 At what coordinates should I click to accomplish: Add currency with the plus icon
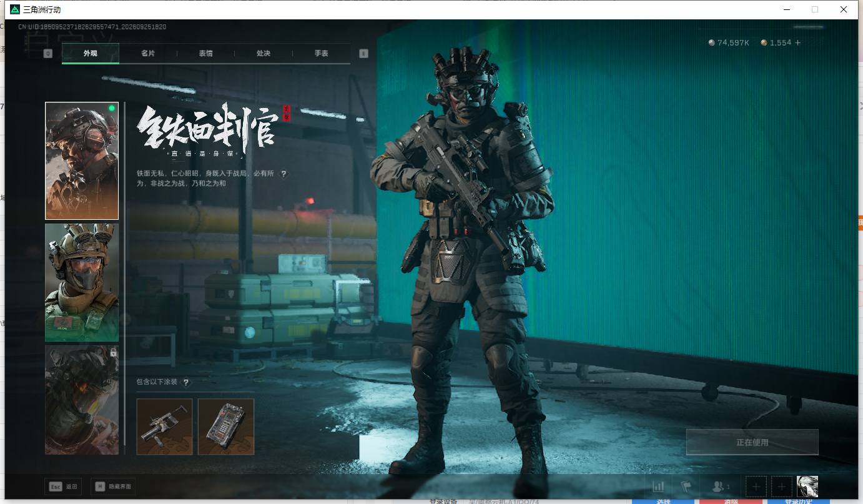click(x=797, y=42)
